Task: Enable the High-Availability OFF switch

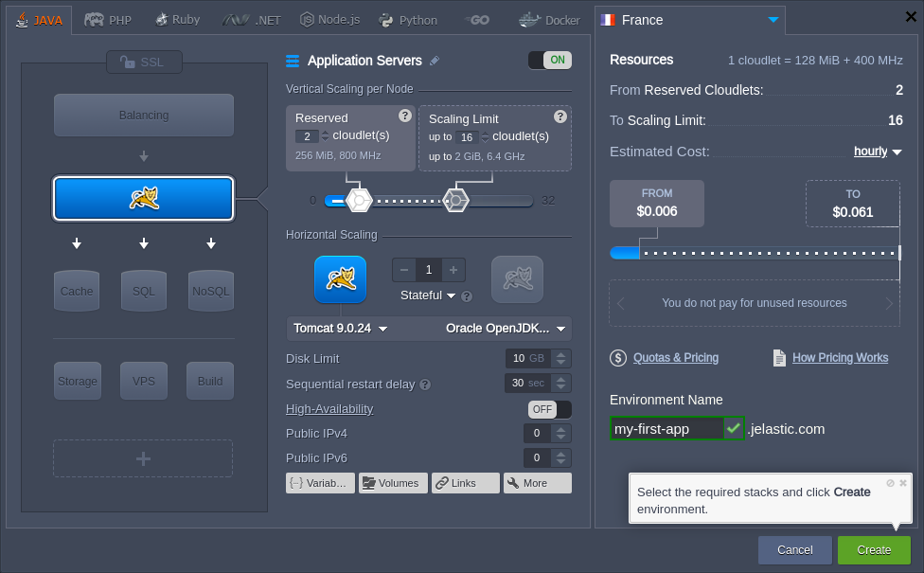Action: coord(550,409)
